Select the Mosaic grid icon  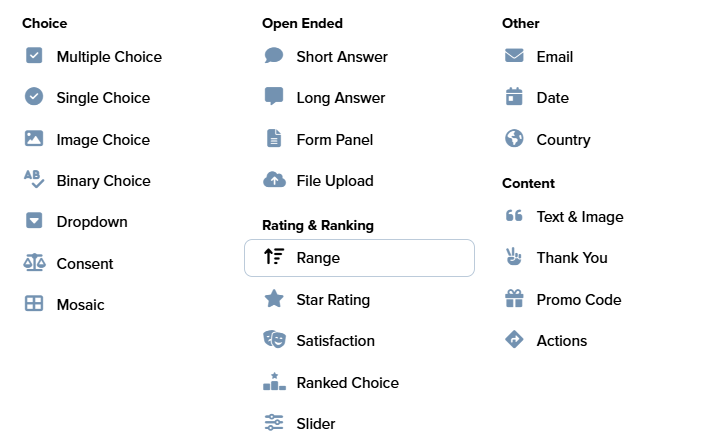click(34, 304)
